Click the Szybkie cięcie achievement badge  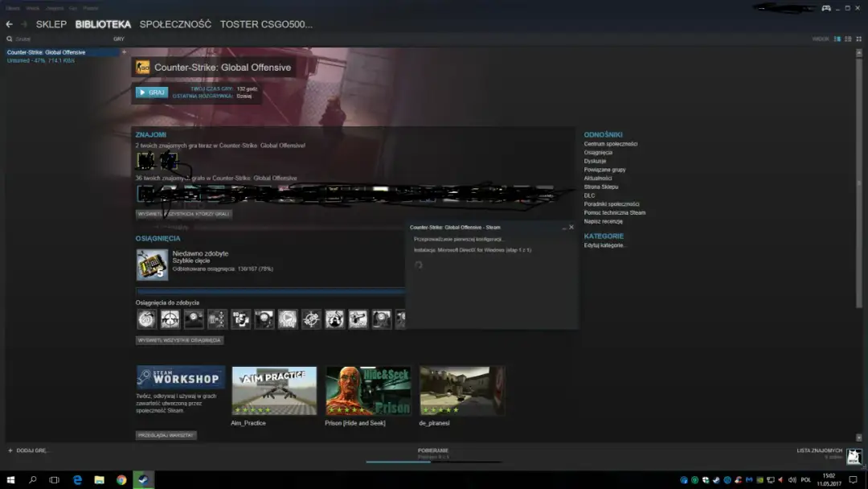151,264
